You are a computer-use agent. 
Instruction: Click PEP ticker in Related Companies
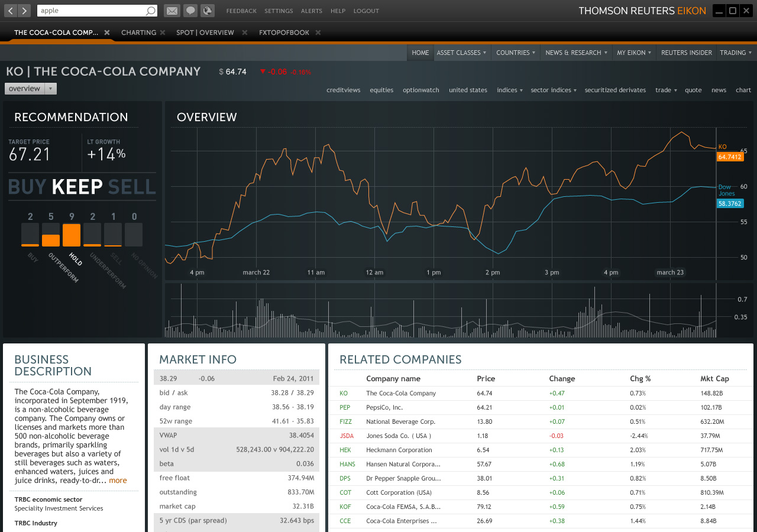[345, 407]
